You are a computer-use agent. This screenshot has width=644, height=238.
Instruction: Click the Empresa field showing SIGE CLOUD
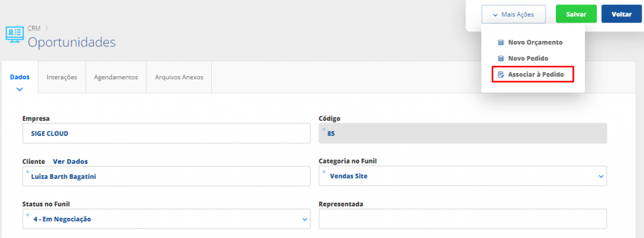[x=166, y=133]
